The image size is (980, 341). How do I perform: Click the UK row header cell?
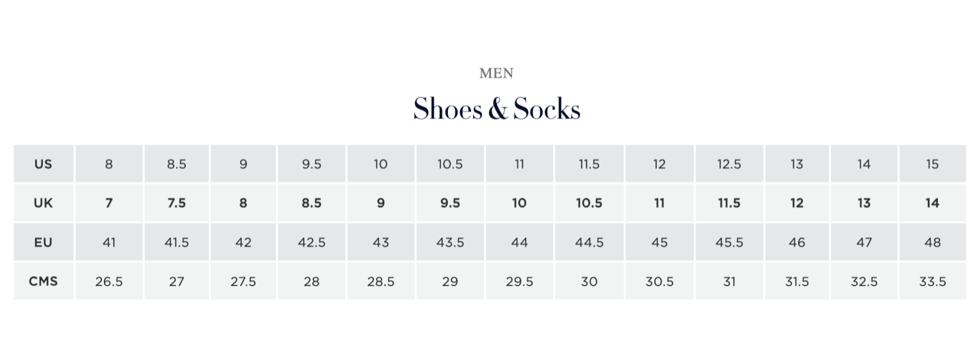point(44,203)
